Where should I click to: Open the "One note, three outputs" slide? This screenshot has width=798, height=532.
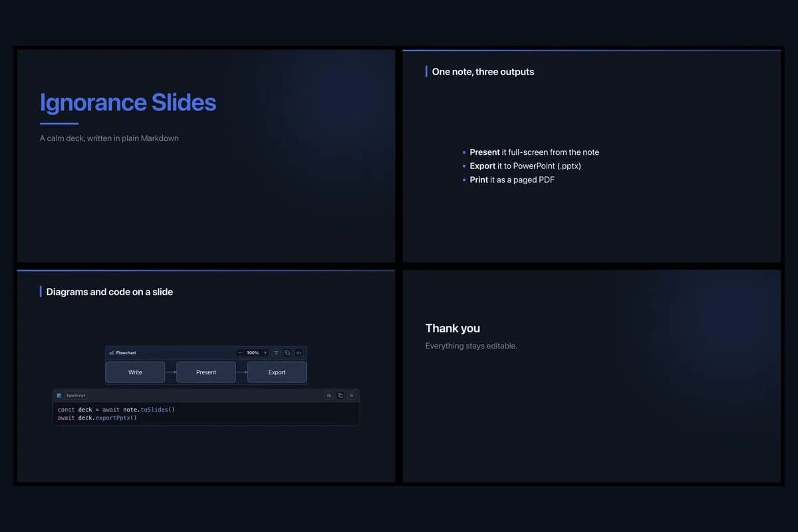click(592, 156)
